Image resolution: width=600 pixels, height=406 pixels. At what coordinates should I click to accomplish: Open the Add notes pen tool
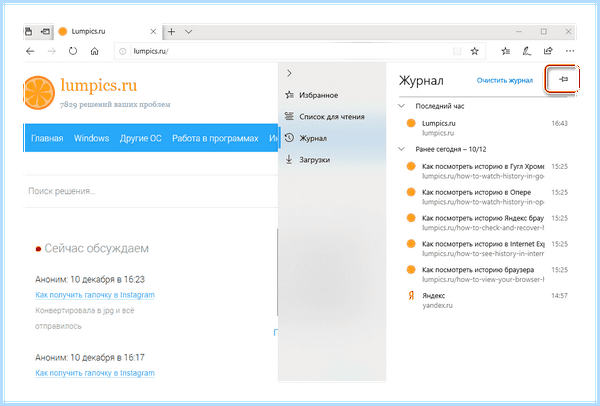[x=527, y=51]
